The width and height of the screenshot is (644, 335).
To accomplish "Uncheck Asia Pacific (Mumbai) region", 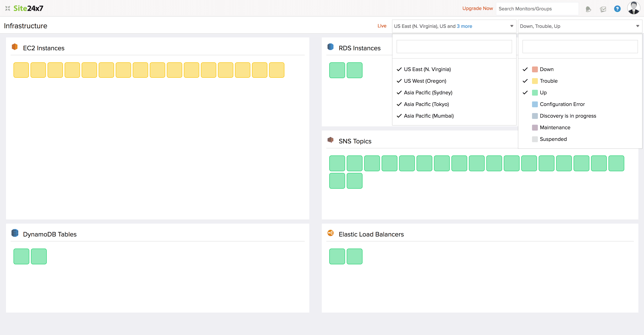I will click(454, 116).
